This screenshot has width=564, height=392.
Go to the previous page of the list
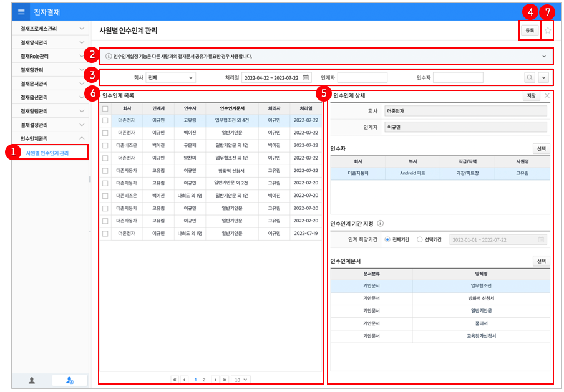click(x=185, y=380)
